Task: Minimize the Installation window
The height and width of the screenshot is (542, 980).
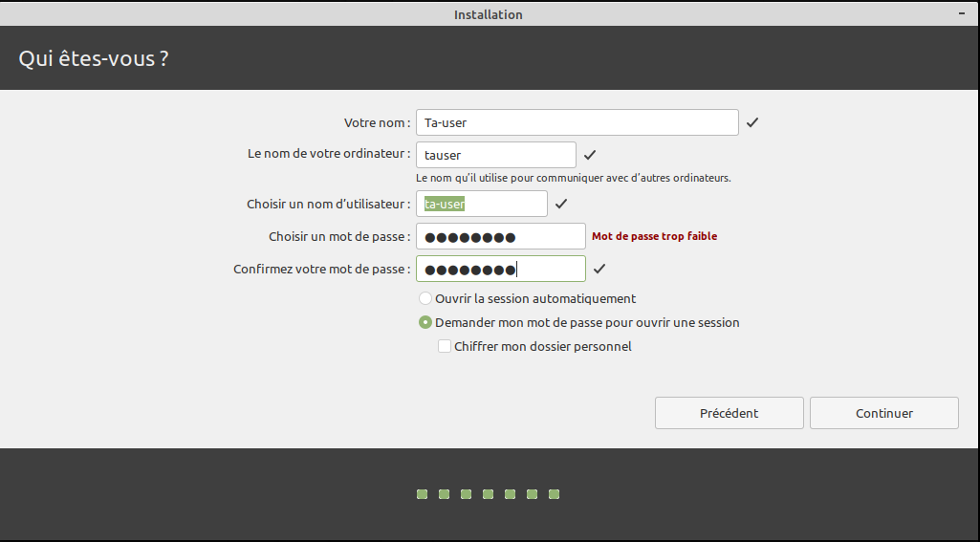Action: coord(961,14)
